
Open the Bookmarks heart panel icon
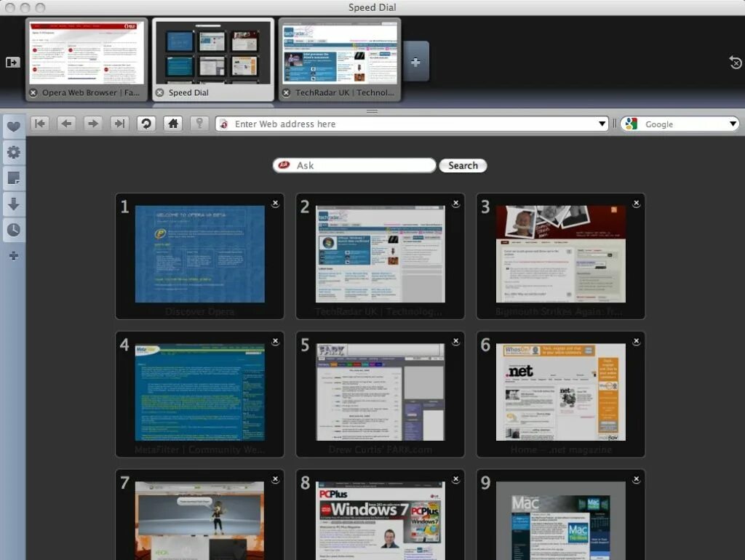[13, 127]
